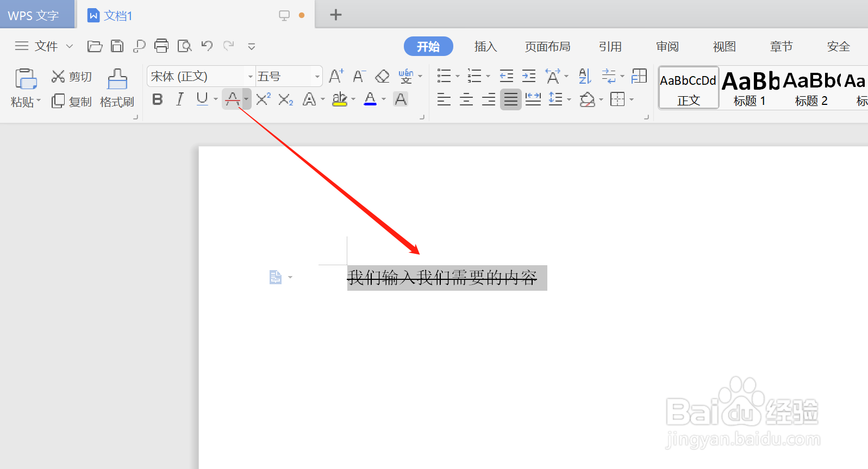Image resolution: width=868 pixels, height=469 pixels.
Task: Click the sort icon
Action: [585, 76]
